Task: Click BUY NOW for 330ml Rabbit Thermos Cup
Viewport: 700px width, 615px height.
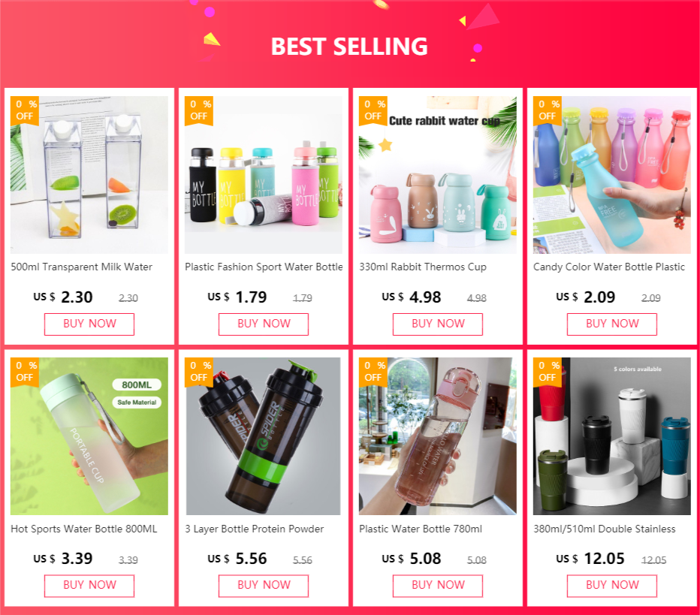Action: tap(437, 324)
